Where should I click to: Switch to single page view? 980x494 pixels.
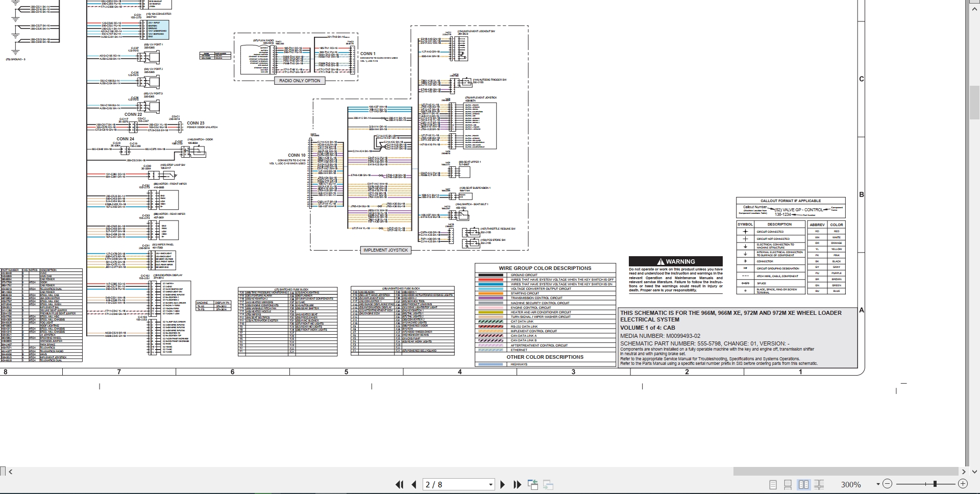pos(773,485)
